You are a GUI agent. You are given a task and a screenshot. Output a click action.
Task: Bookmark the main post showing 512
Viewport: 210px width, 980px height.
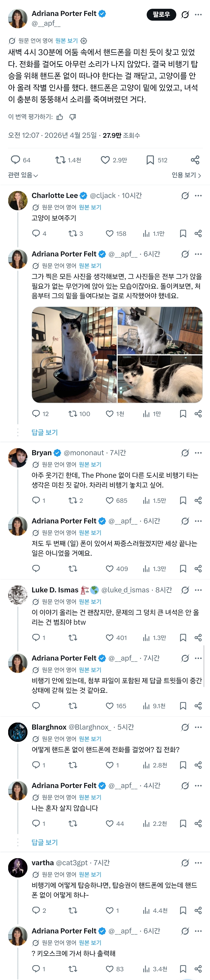pos(150,160)
